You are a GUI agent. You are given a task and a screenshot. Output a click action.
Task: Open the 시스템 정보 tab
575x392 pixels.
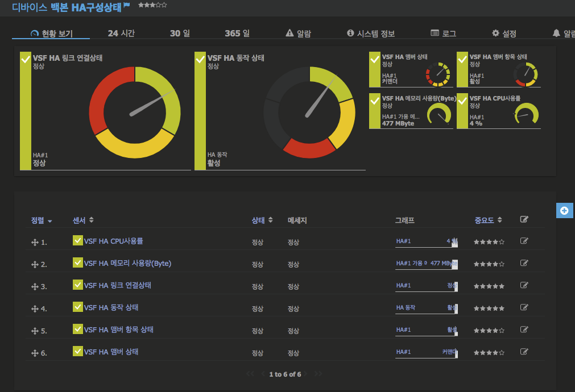373,32
